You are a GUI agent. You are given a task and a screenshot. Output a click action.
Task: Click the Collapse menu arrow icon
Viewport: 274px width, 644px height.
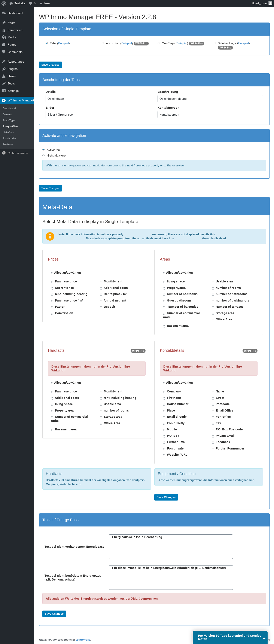pyautogui.click(x=4, y=153)
